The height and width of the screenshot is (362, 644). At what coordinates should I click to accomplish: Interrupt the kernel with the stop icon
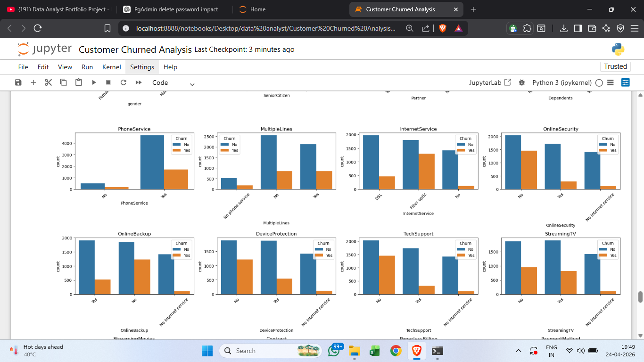click(108, 82)
